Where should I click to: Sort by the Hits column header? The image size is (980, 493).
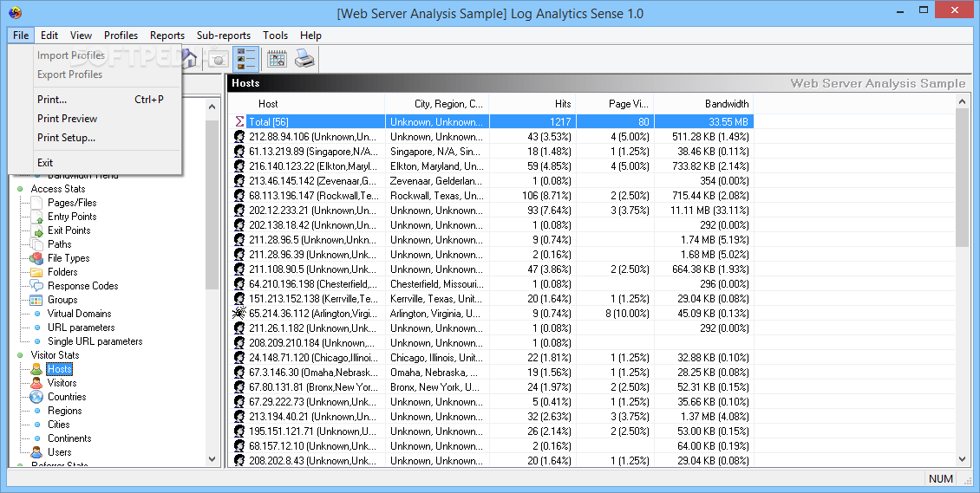point(532,104)
